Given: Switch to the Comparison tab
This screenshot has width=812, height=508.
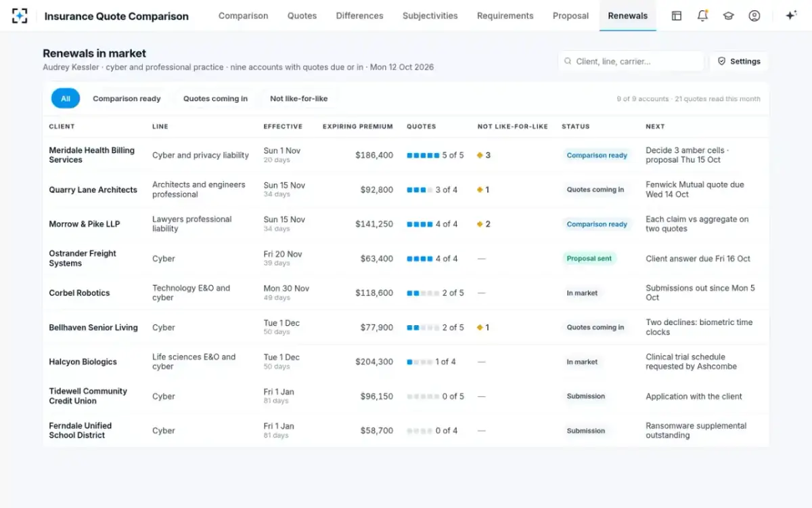Looking at the screenshot, I should (x=243, y=16).
